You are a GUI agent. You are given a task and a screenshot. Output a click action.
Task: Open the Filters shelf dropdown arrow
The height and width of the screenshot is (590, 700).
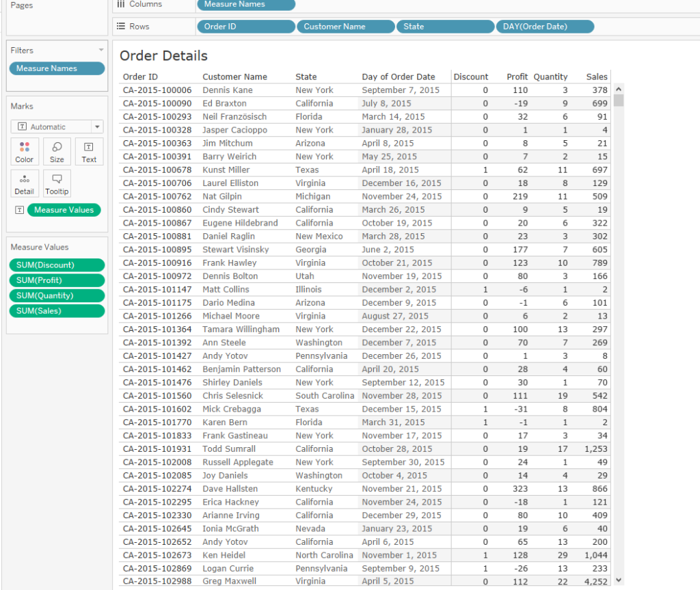(101, 50)
